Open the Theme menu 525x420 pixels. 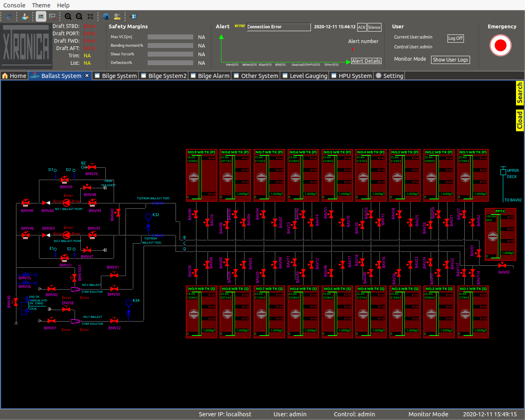pyautogui.click(x=41, y=5)
